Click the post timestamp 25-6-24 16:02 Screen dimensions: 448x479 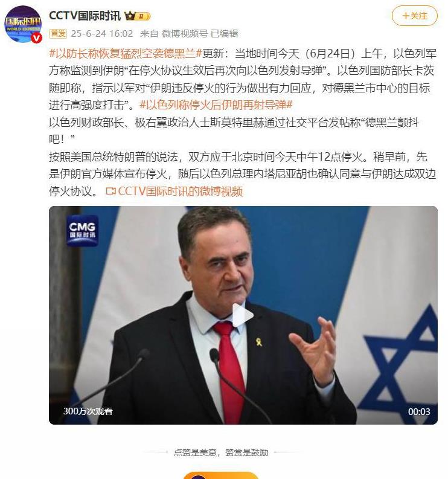point(102,33)
